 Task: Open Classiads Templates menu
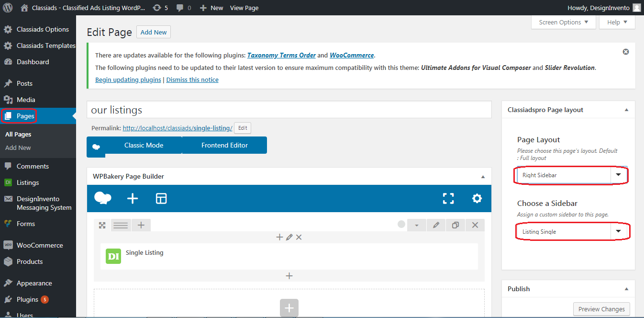(x=38, y=45)
